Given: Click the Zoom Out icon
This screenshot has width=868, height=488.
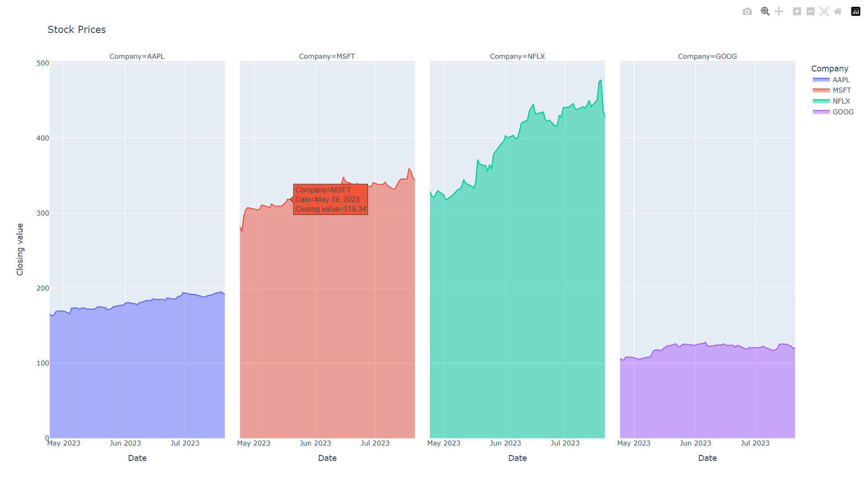Looking at the screenshot, I should tap(810, 11).
